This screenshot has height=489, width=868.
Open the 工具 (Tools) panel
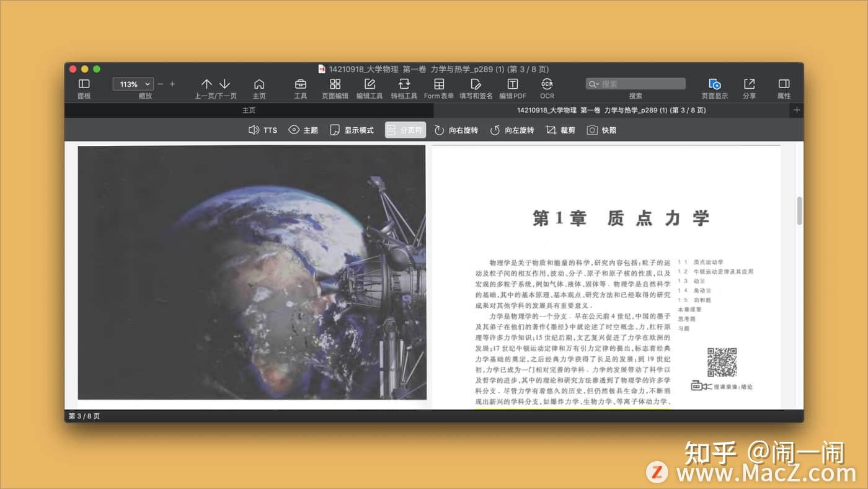tap(300, 87)
